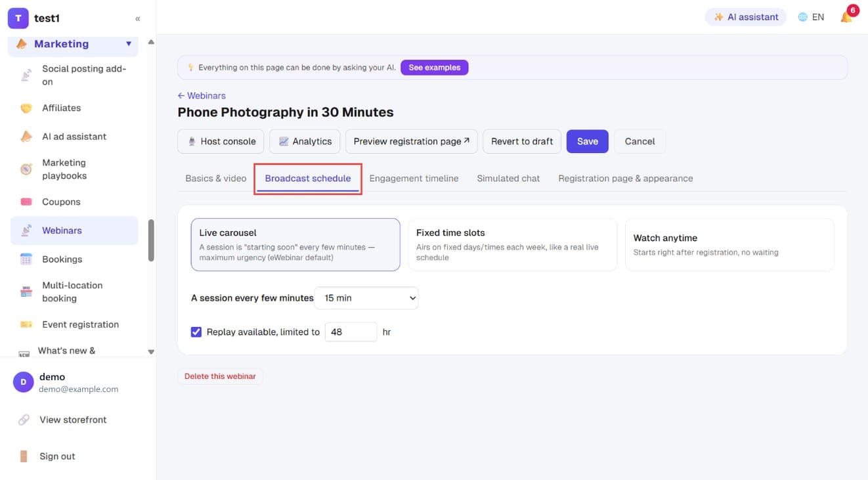Click the Coupons ticket icon
The width and height of the screenshot is (868, 480).
click(x=26, y=202)
